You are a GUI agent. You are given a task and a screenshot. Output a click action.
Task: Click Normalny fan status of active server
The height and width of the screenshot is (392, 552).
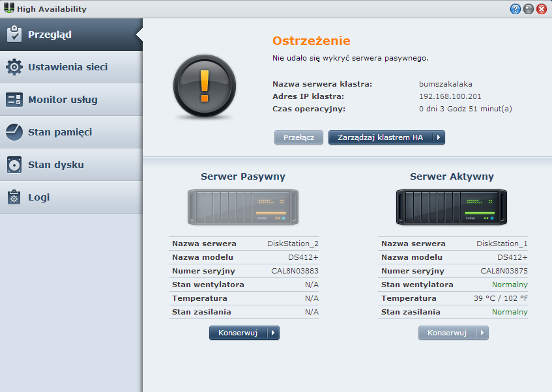click(510, 285)
